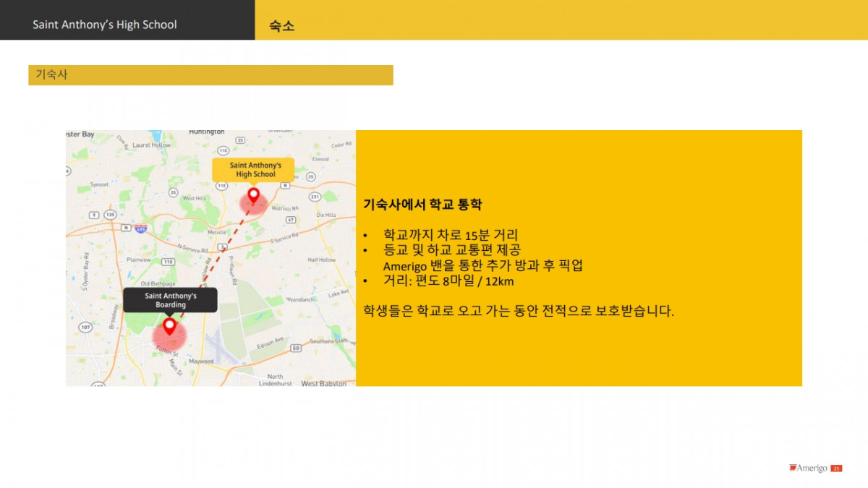Viewport: 868px width, 488px height.
Task: Click the S Service Rd map label
Action: (284, 239)
